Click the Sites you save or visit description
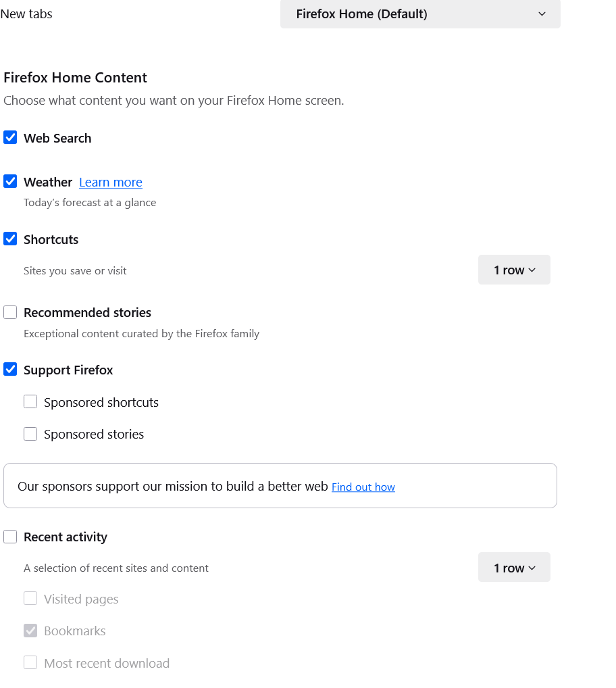This screenshot has width=616, height=688. [x=75, y=271]
